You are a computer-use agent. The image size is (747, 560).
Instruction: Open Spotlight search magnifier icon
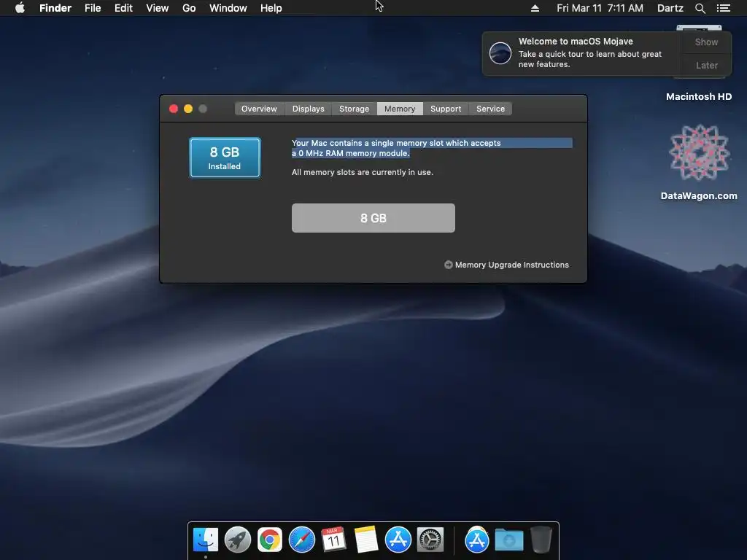[x=700, y=8]
